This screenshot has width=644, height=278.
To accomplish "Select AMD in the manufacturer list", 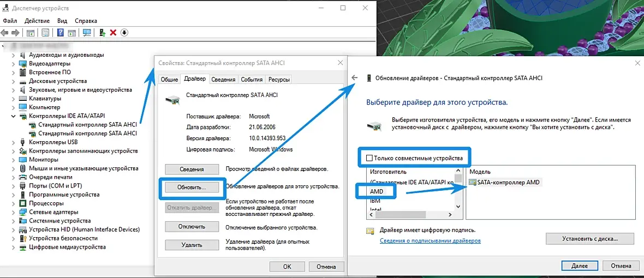I will (x=377, y=191).
